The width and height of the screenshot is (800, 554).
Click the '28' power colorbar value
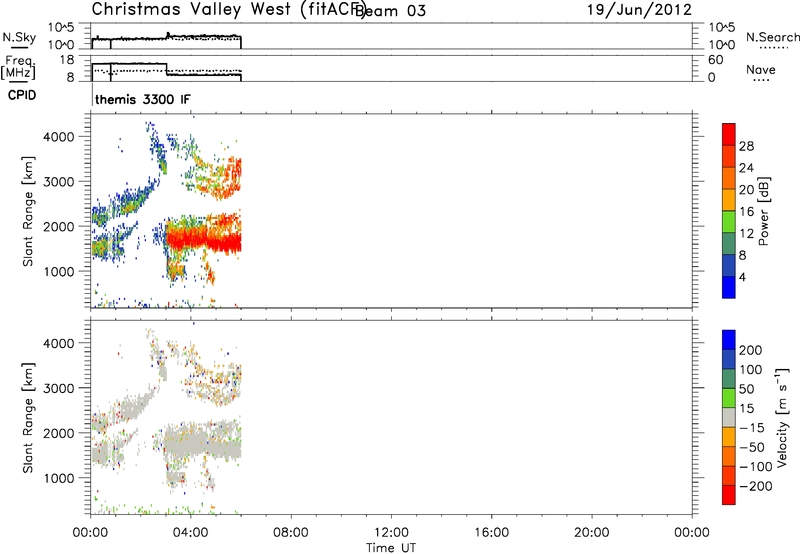(x=746, y=146)
